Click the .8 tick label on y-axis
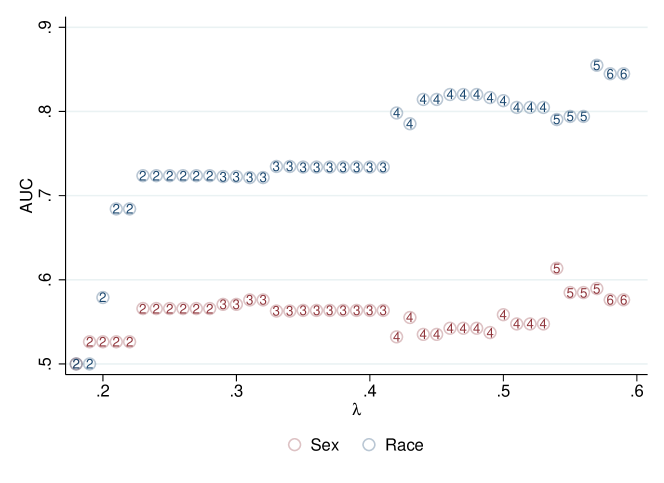Viewport: 664px width, 483px height. (62, 111)
